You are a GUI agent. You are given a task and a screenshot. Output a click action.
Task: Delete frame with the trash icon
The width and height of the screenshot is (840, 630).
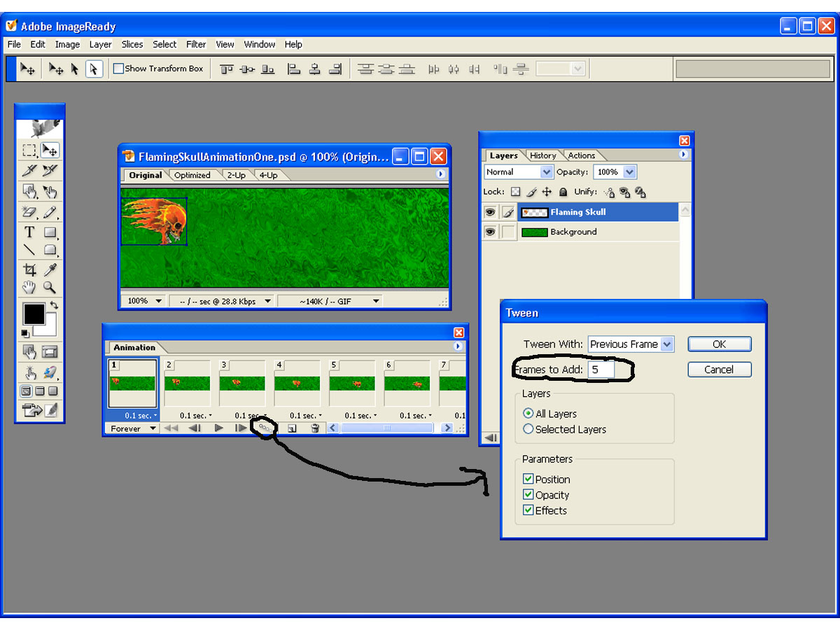pos(315,428)
